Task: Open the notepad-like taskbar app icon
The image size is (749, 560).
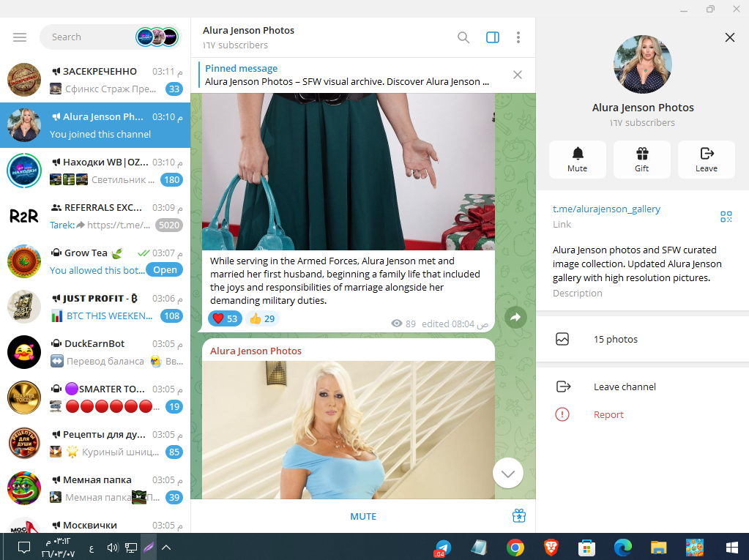Action: coord(479,548)
